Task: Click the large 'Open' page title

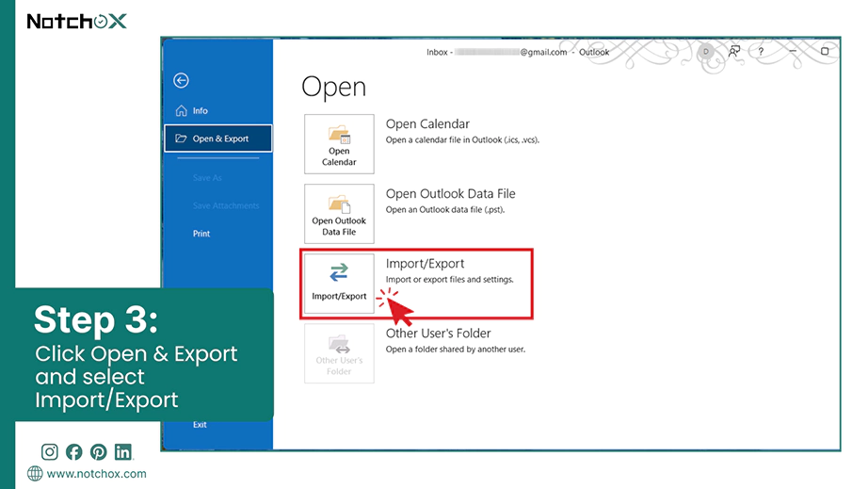Action: [334, 88]
